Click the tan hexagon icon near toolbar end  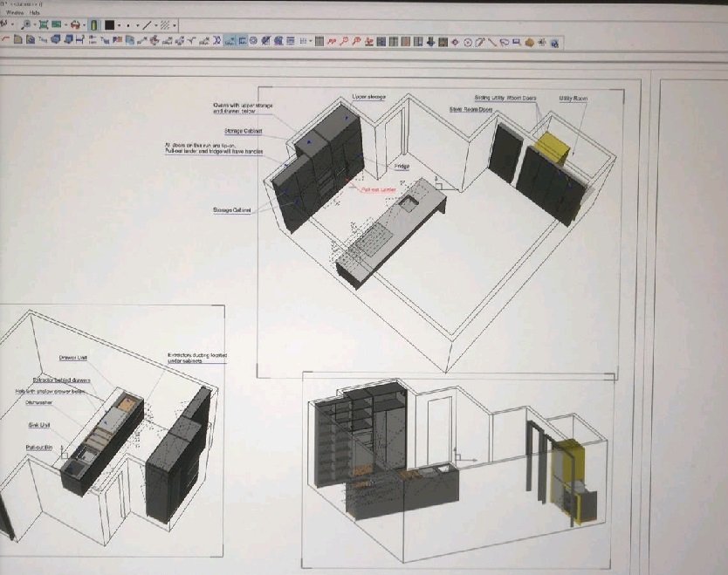pyautogui.click(x=529, y=43)
